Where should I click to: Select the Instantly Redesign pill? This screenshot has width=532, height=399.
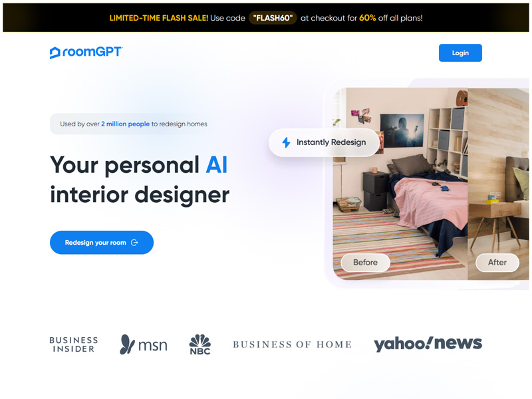324,142
